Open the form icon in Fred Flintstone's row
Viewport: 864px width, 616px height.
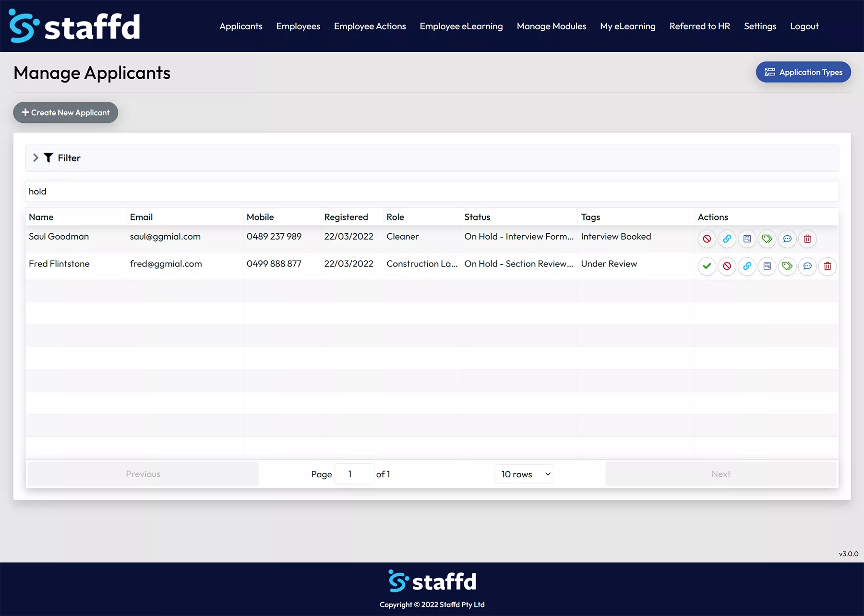(x=767, y=266)
